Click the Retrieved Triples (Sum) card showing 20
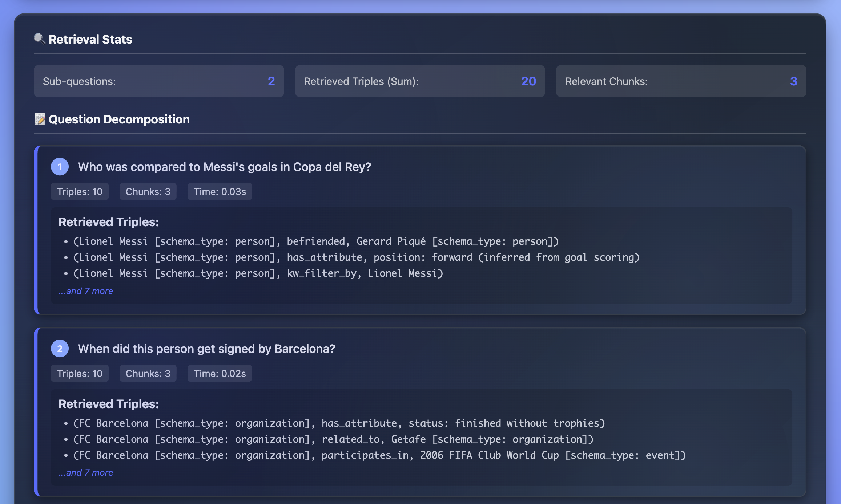Viewport: 841px width, 504px height. point(420,81)
